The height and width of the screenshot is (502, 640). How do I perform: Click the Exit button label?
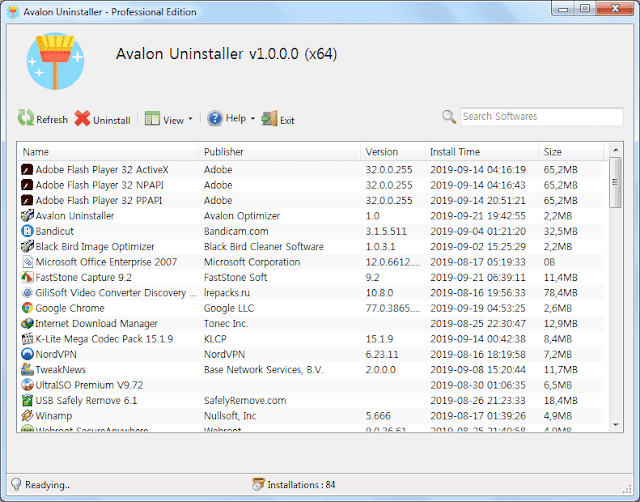(x=287, y=120)
